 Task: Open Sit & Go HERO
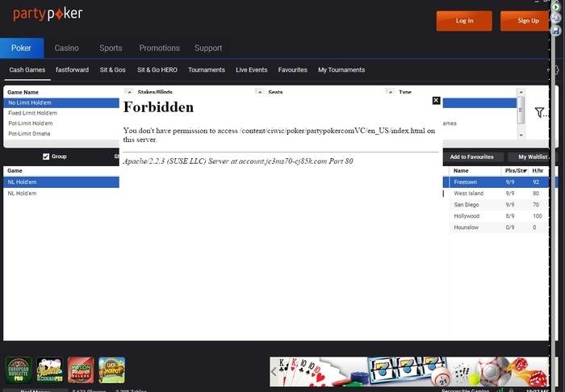click(x=157, y=70)
